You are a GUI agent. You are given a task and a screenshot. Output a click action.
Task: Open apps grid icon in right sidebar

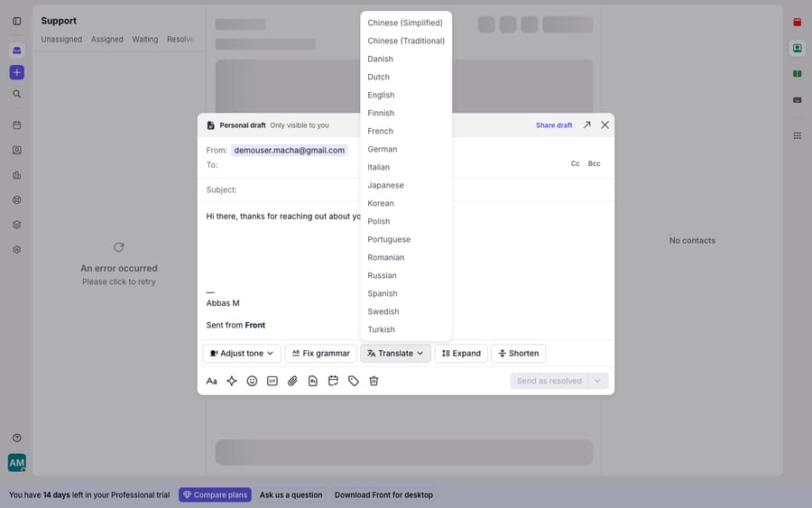coord(798,135)
